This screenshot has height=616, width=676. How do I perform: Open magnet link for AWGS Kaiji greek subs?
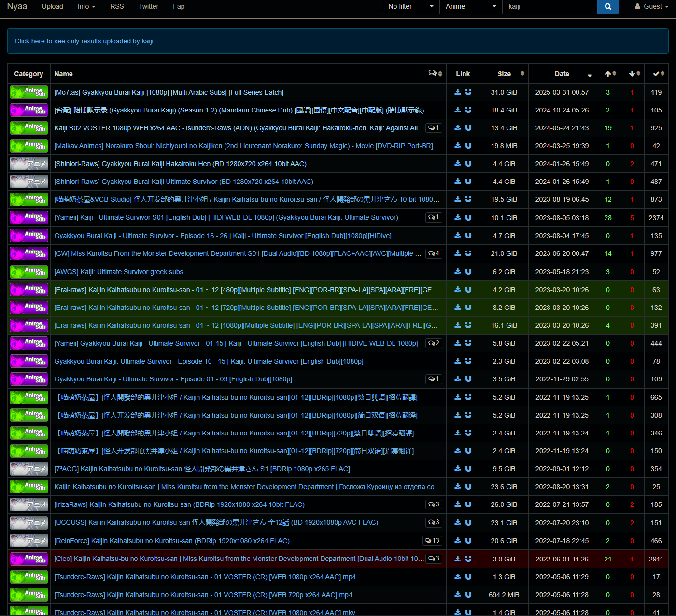pyautogui.click(x=468, y=272)
